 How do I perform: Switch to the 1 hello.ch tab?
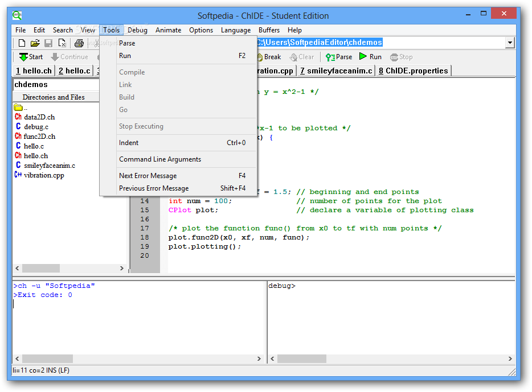pos(34,71)
